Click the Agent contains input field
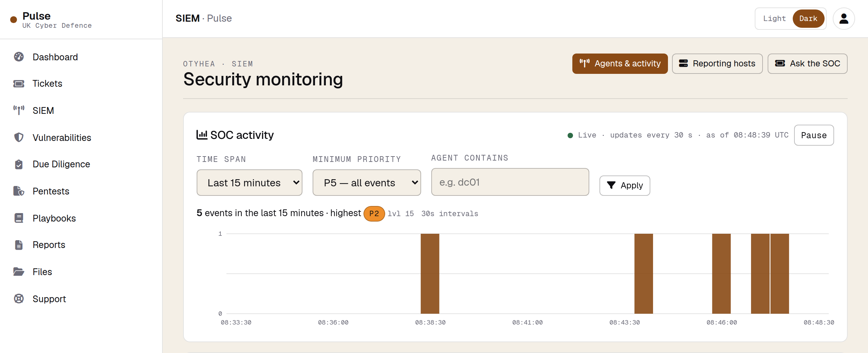 tap(510, 182)
